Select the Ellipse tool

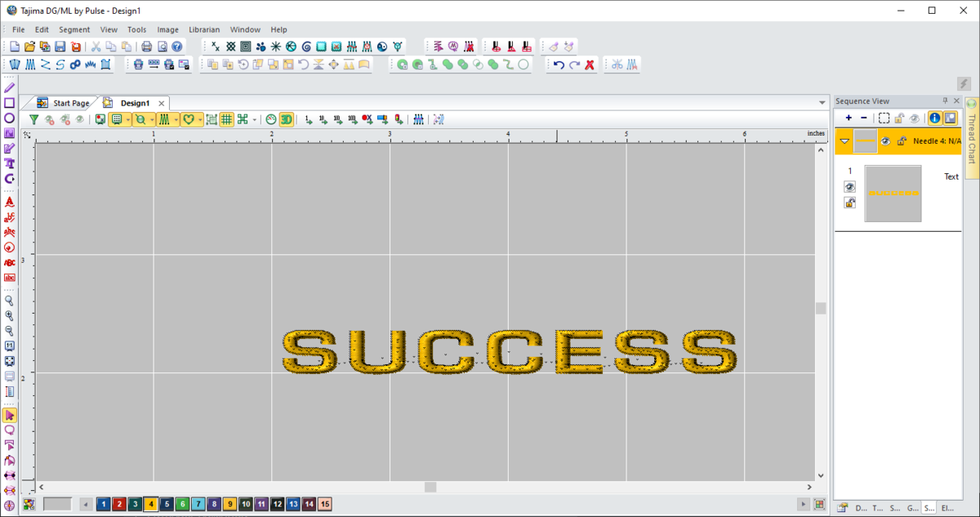click(9, 118)
